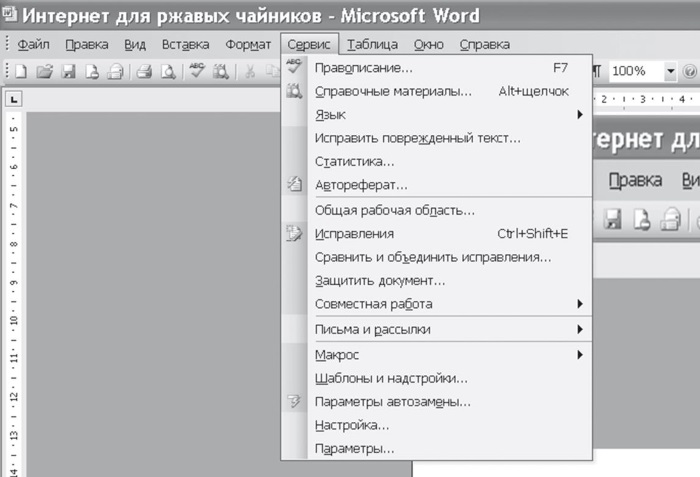This screenshot has height=477, width=700.
Task: Open the Таблица menu
Action: pyautogui.click(x=372, y=45)
